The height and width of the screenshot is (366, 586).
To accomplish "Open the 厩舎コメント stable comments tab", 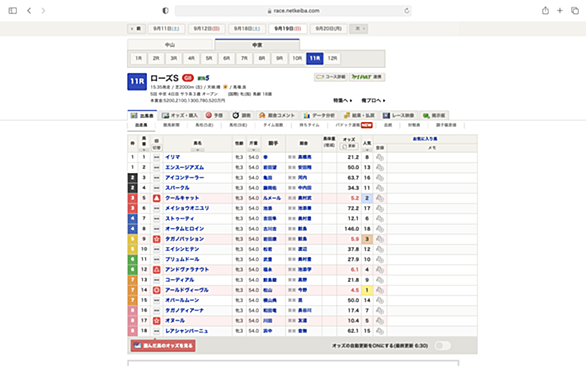I will tap(277, 116).
